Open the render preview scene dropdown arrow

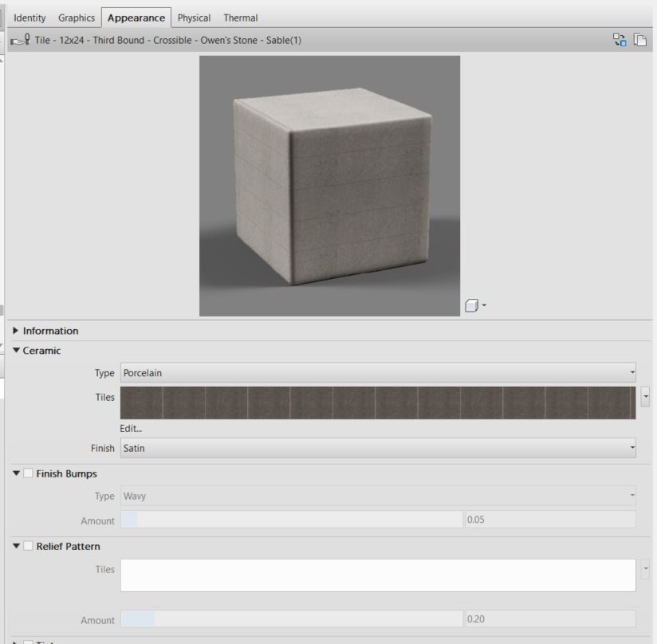point(483,305)
